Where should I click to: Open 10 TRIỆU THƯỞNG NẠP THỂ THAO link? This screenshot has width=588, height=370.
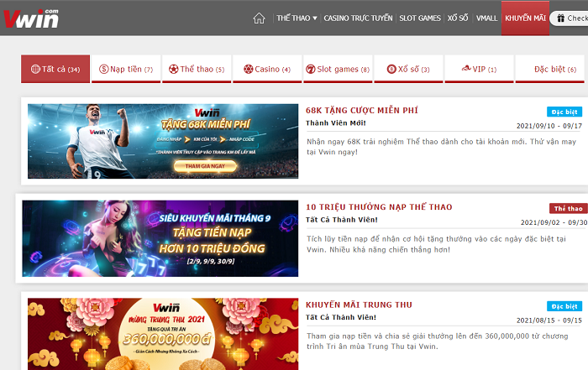pos(378,207)
